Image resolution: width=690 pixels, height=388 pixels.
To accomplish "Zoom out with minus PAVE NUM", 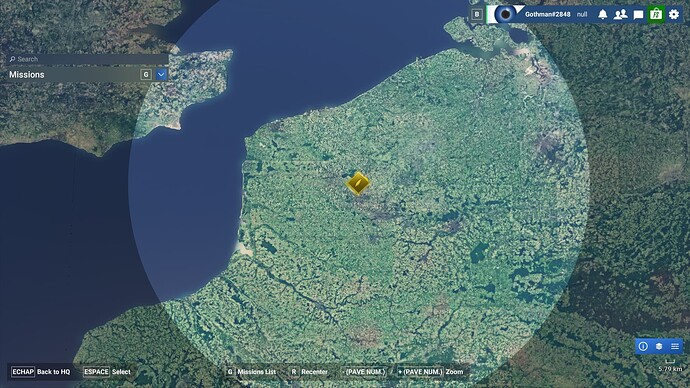I will tap(364, 372).
